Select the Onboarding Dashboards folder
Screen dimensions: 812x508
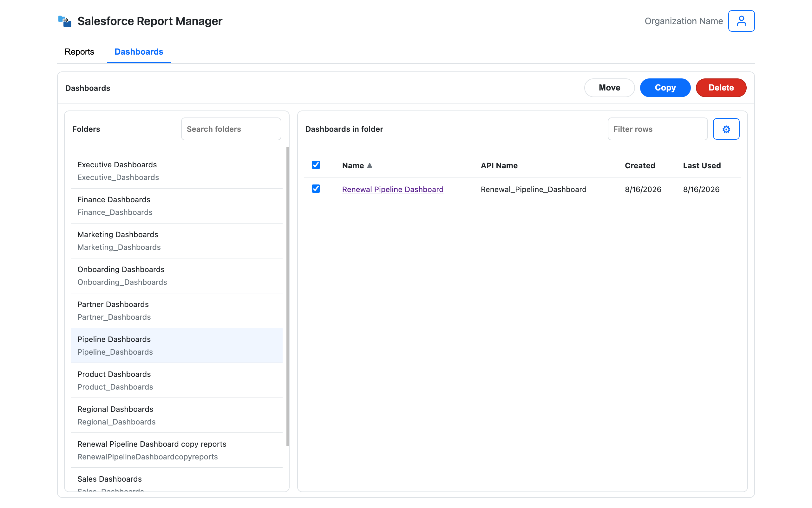click(177, 276)
